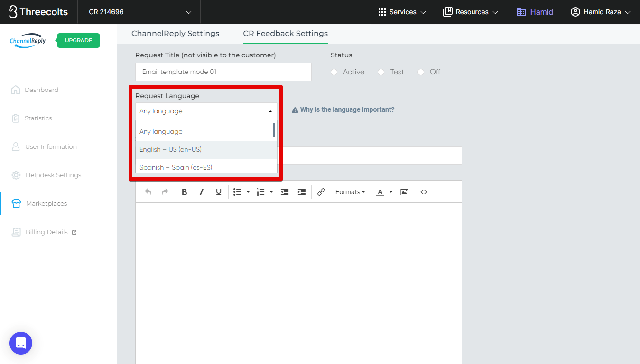Click the Billing Details receipt icon
640x364 pixels.
[x=16, y=232]
